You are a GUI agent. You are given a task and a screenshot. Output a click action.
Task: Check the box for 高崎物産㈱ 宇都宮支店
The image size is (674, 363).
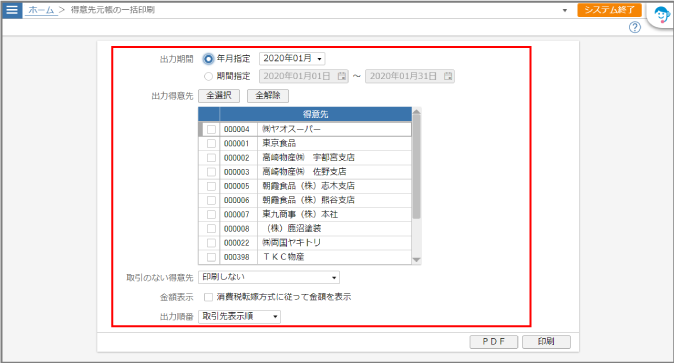[211, 157]
